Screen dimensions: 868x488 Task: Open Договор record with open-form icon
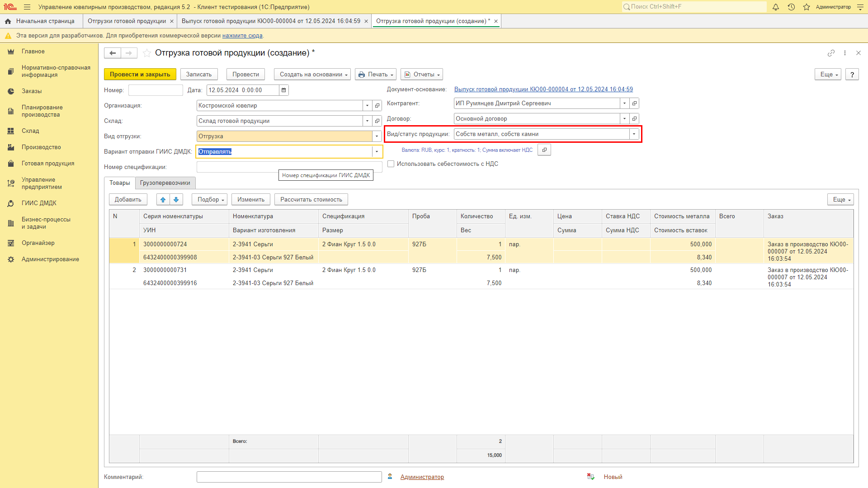click(x=634, y=119)
